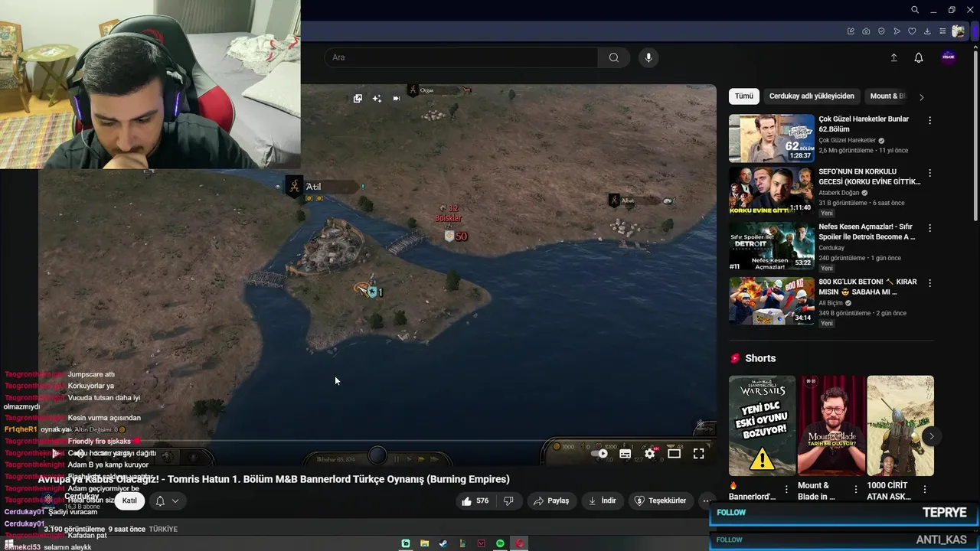The image size is (980, 551).
Task: Click the video pop-out icon overlay
Action: click(x=358, y=99)
